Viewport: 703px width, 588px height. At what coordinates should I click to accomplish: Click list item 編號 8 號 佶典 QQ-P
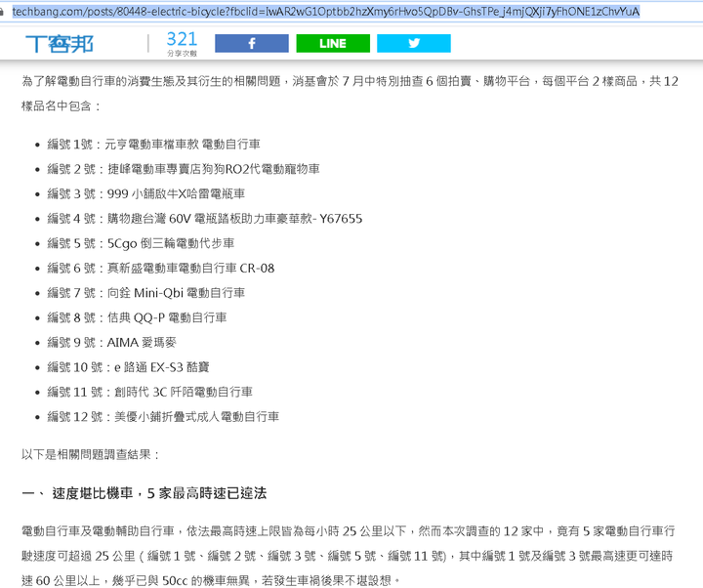138,318
